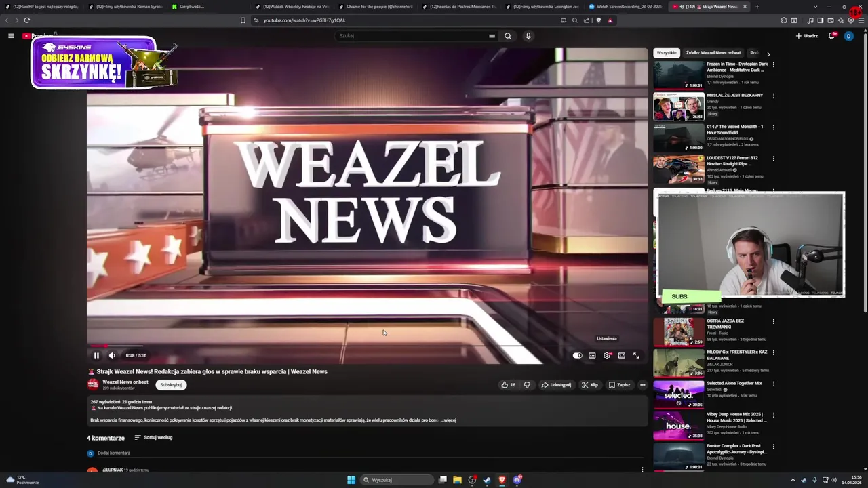Enter fullscreen with the player's fullscreen icon
Screen dimensions: 868x488
tap(636, 355)
